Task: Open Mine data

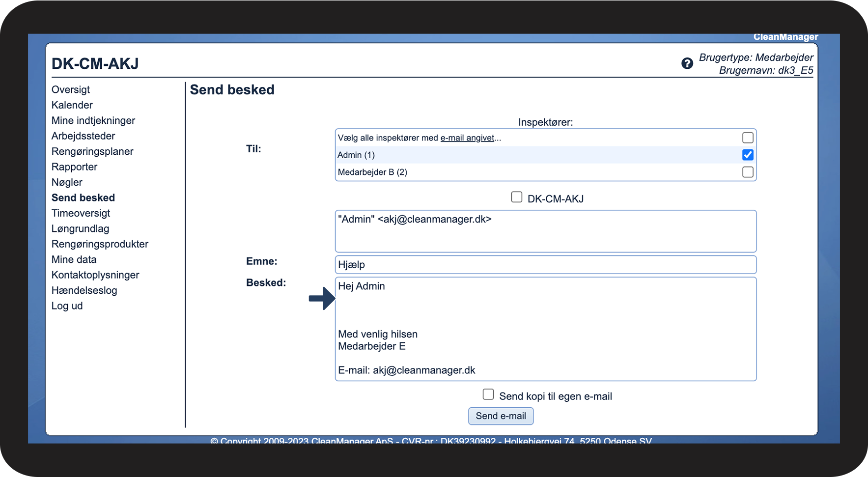Action: pyautogui.click(x=74, y=259)
